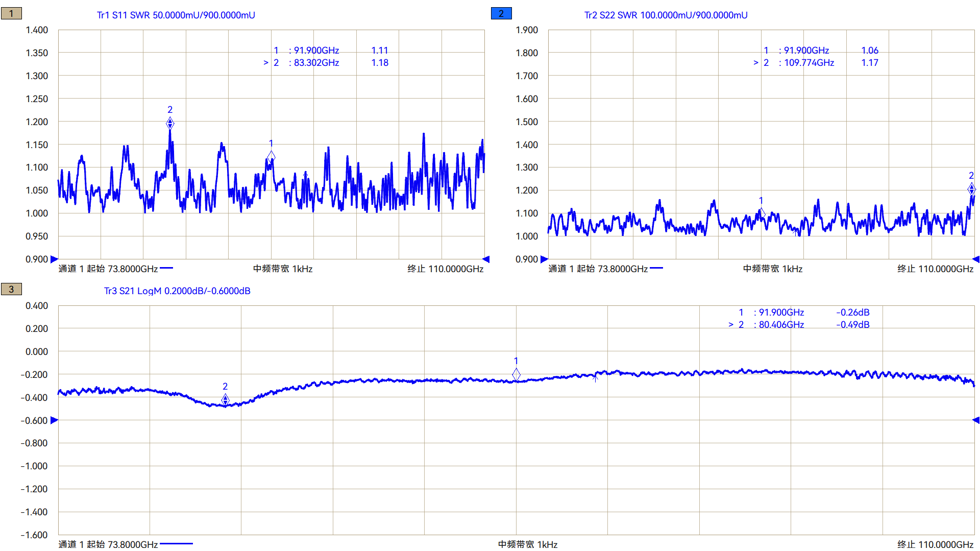This screenshot has height=551, width=980.
Task: Activate window 1 number badge
Action: point(11,14)
